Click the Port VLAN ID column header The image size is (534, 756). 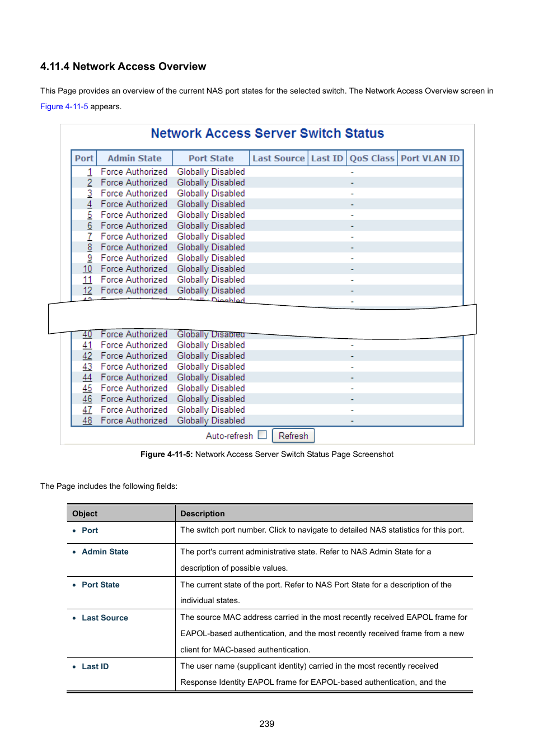[x=430, y=158]
